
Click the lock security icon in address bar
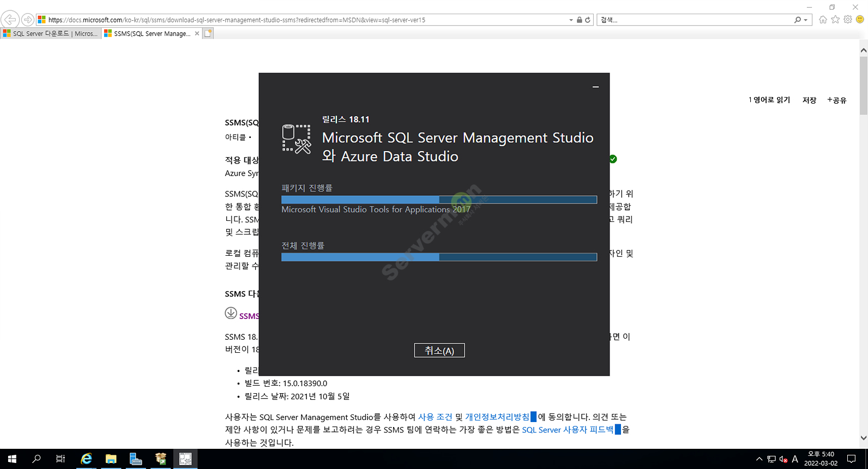click(x=579, y=20)
